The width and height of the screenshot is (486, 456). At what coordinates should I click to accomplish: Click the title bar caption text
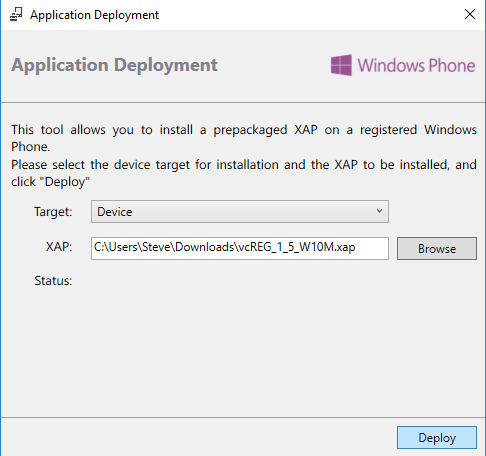pyautogui.click(x=94, y=15)
